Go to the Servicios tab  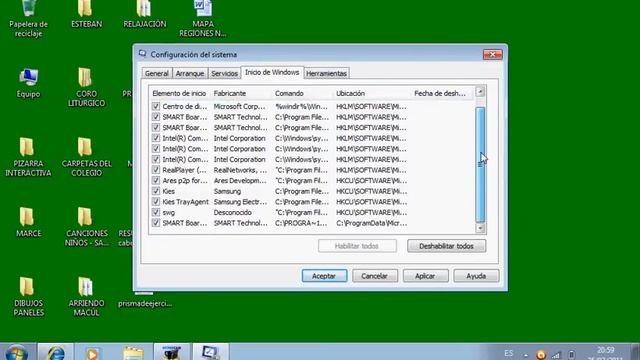coord(224,73)
